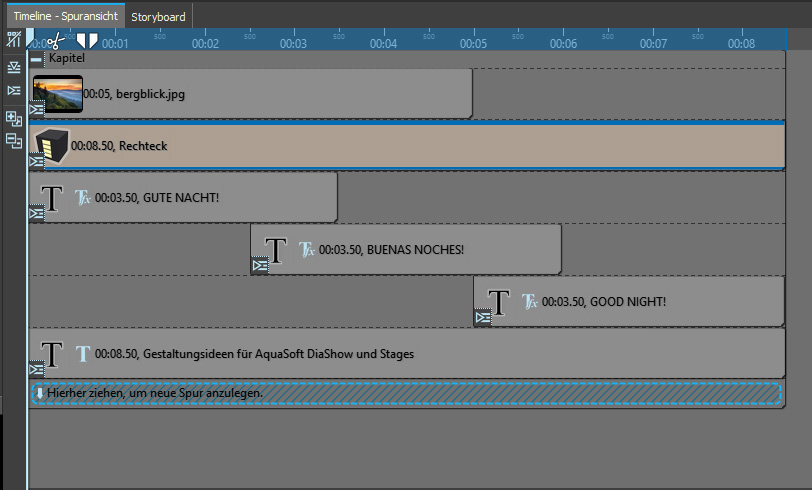This screenshot has height=490, width=812.
Task: Click the text effect fx icon on BUENAS NOCHES!
Action: pos(307,250)
